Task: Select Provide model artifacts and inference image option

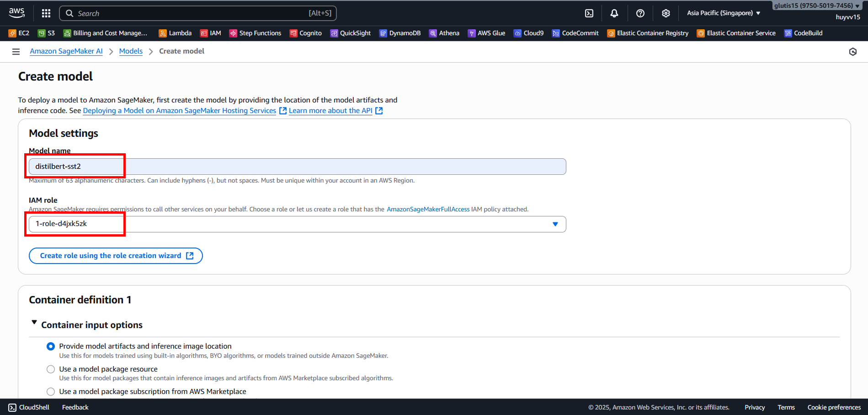Action: 51,346
